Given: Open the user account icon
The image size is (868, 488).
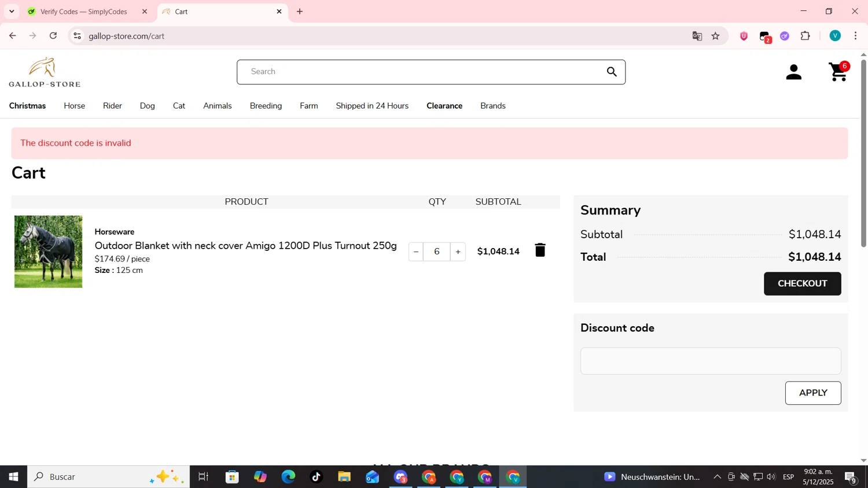Looking at the screenshot, I should click(x=794, y=72).
